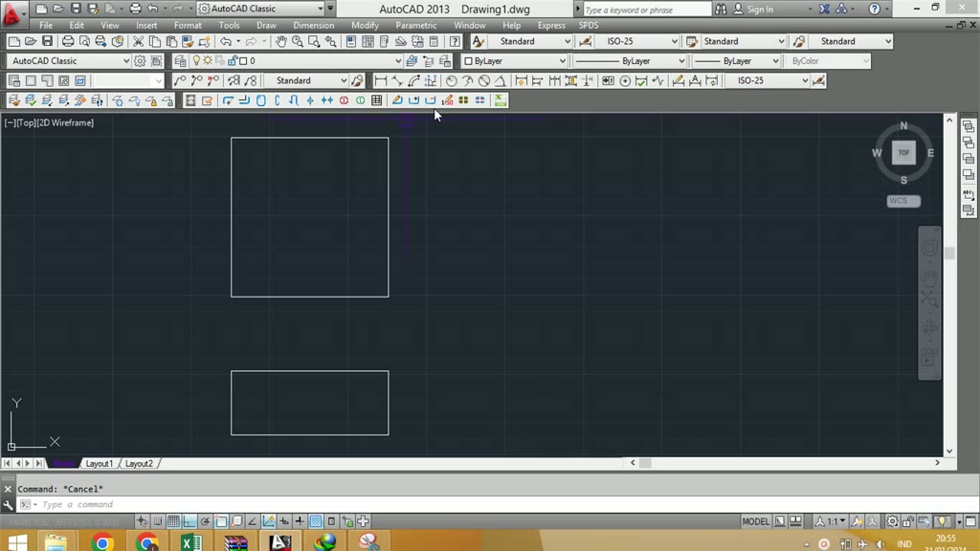
Task: Toggle Ortho mode in status bar
Action: click(189, 520)
